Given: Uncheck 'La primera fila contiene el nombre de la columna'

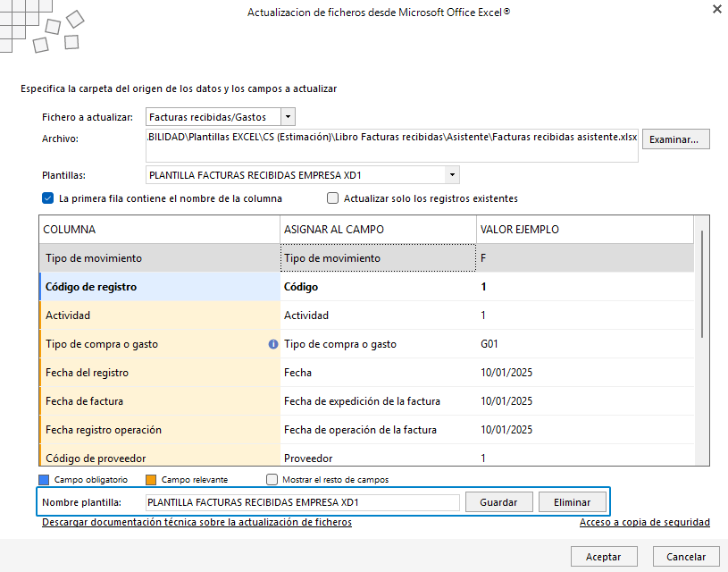Looking at the screenshot, I should pyautogui.click(x=48, y=198).
